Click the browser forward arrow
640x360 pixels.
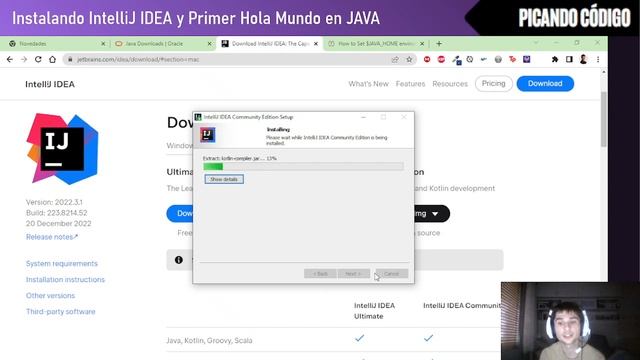point(24,60)
